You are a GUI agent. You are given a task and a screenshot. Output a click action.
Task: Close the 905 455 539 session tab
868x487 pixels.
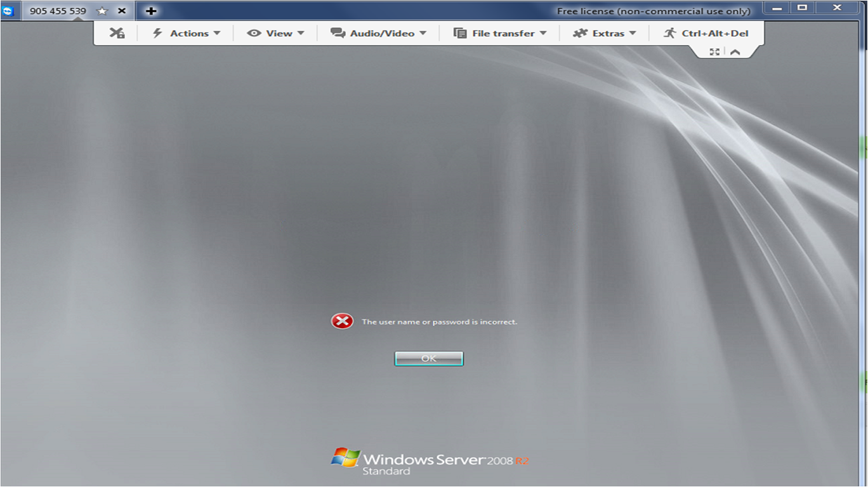click(122, 11)
